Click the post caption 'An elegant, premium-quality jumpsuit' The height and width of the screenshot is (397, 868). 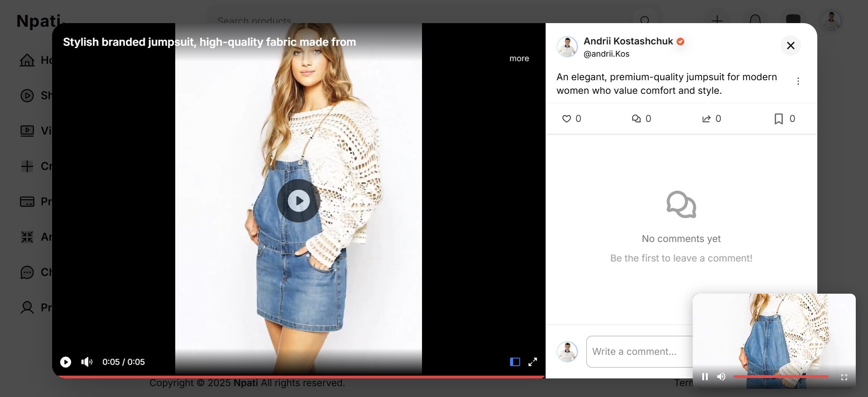667,84
